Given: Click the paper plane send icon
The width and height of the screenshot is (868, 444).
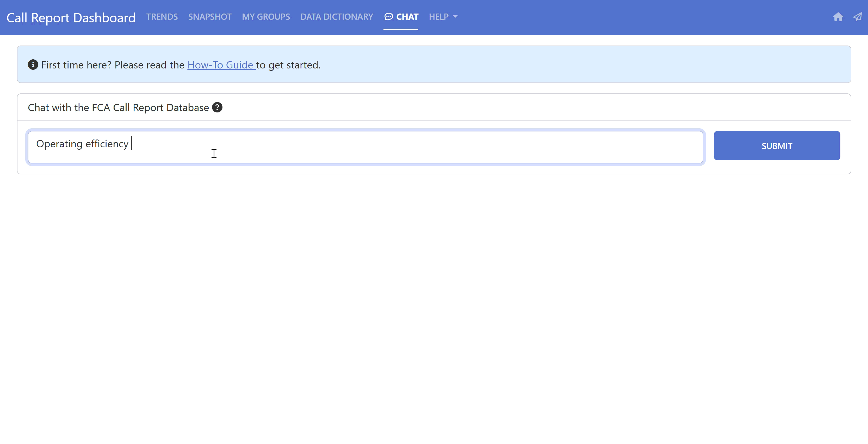Looking at the screenshot, I should pyautogui.click(x=857, y=17).
